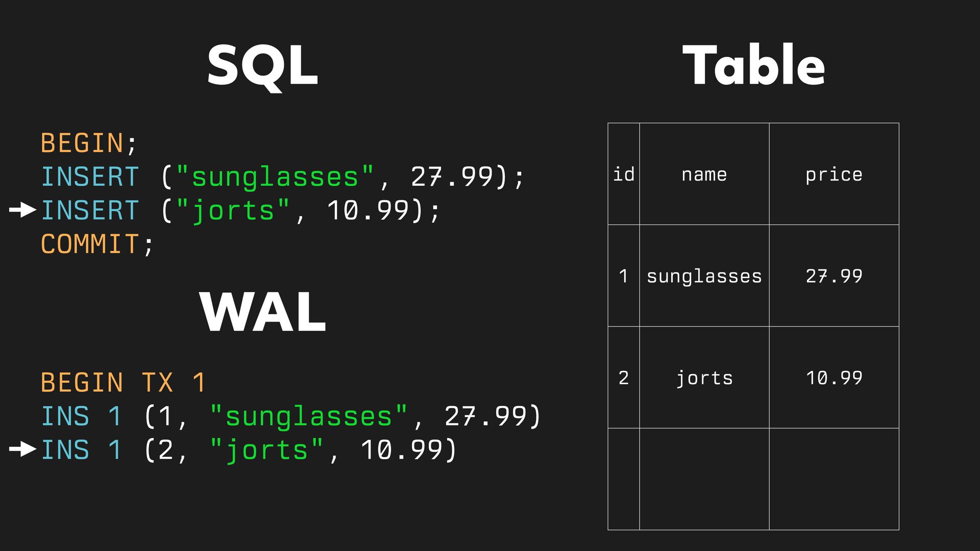The image size is (980, 551).
Task: Click the name column header
Action: 704,174
